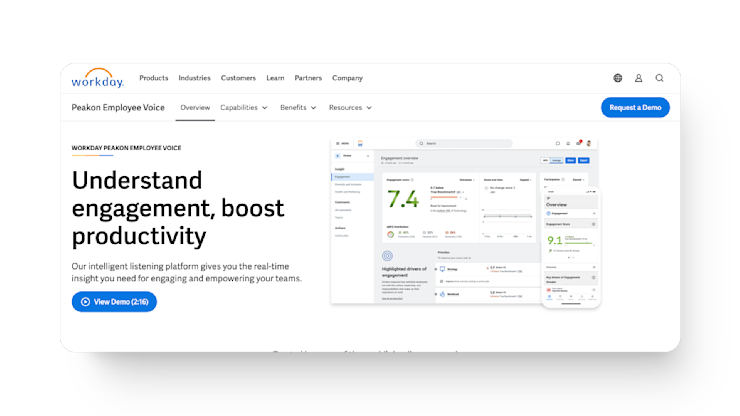Click the hamburger menu in dashboard preview

pyautogui.click(x=337, y=143)
